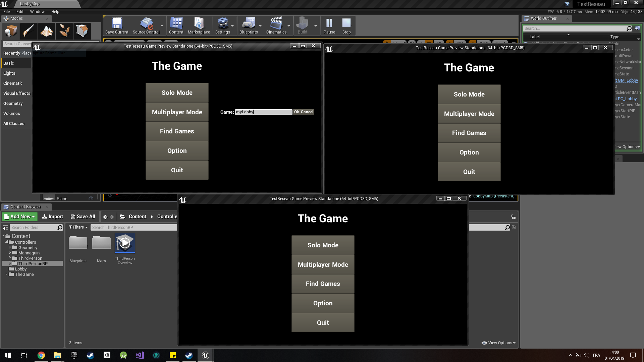The width and height of the screenshot is (644, 362).
Task: Open the Marketplace from the toolbar
Action: 199,26
